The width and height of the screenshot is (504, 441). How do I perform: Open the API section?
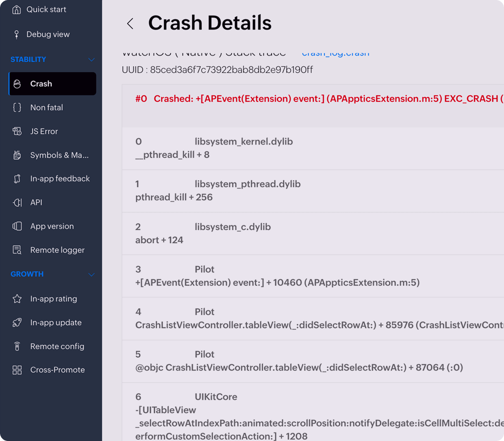tap(36, 202)
